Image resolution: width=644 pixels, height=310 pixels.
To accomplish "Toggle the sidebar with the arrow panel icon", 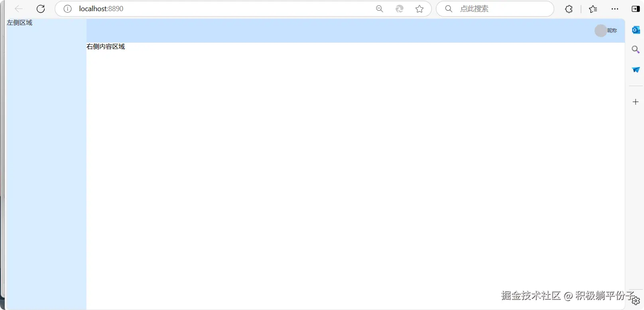I will pyautogui.click(x=636, y=9).
